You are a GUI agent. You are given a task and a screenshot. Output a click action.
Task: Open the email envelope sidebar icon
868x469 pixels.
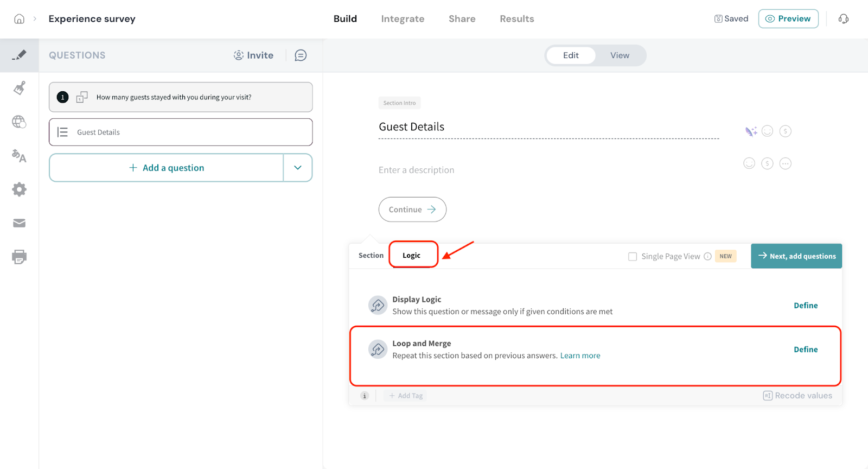19,223
